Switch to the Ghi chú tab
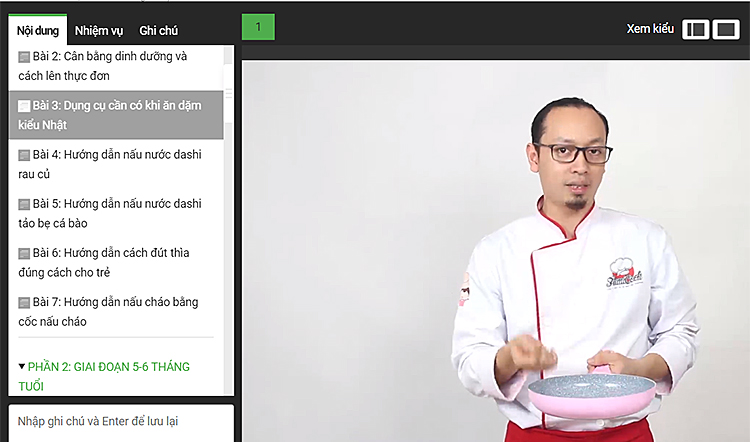Viewport: 750px width, 442px height. coord(158,31)
